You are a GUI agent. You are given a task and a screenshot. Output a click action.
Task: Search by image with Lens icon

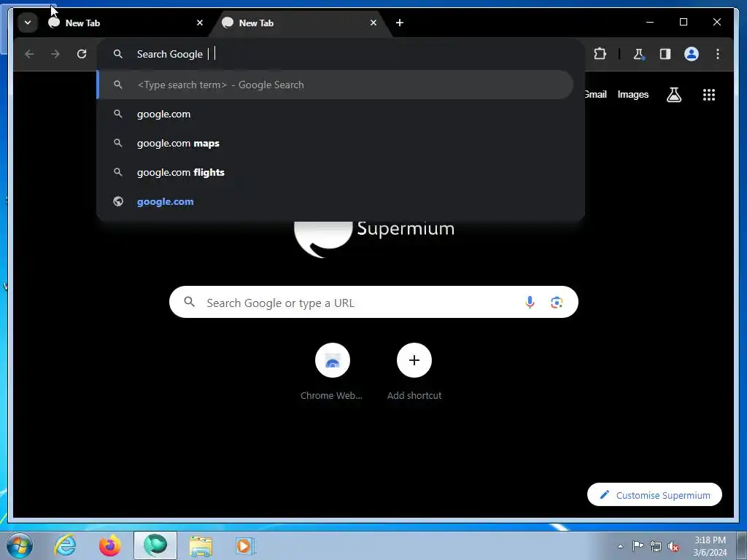(x=557, y=302)
